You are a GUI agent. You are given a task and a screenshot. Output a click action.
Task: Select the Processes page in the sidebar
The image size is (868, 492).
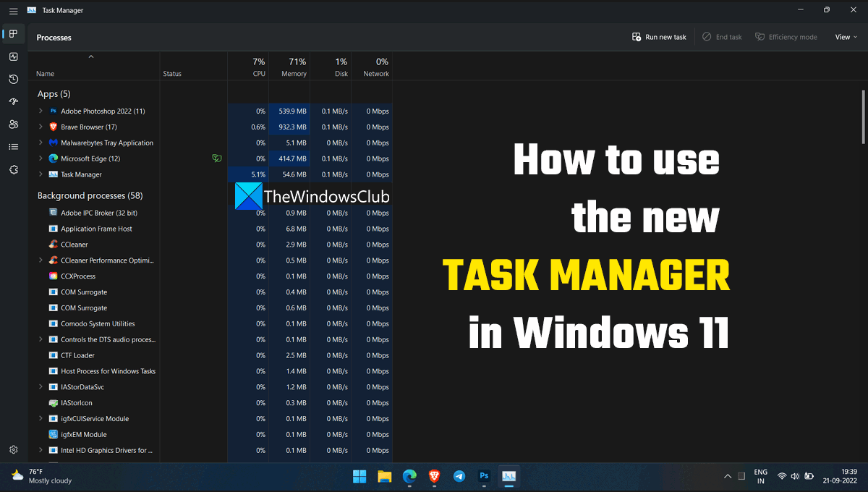13,33
